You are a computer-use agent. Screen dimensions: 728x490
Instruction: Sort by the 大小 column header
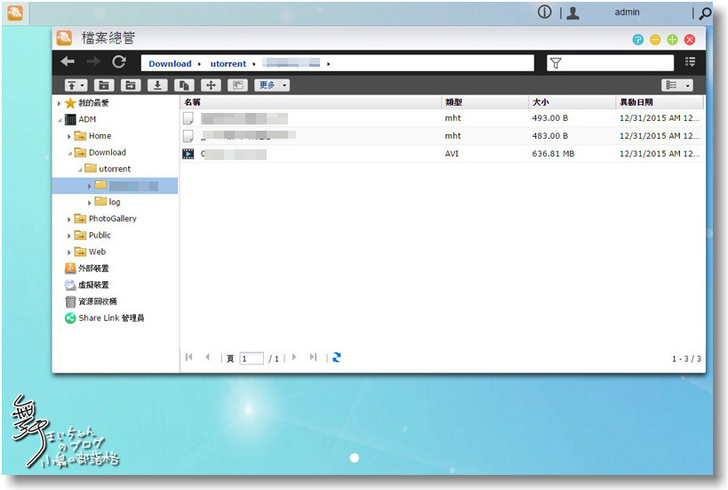(x=571, y=102)
